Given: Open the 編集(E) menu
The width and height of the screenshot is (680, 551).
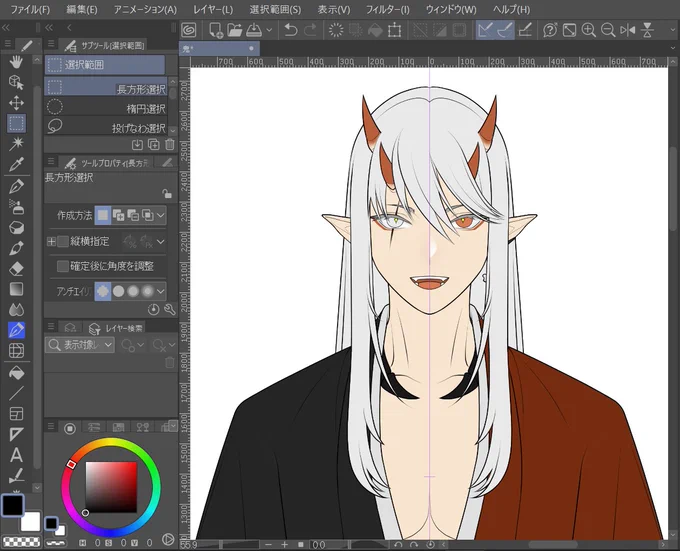Looking at the screenshot, I should tap(82, 9).
